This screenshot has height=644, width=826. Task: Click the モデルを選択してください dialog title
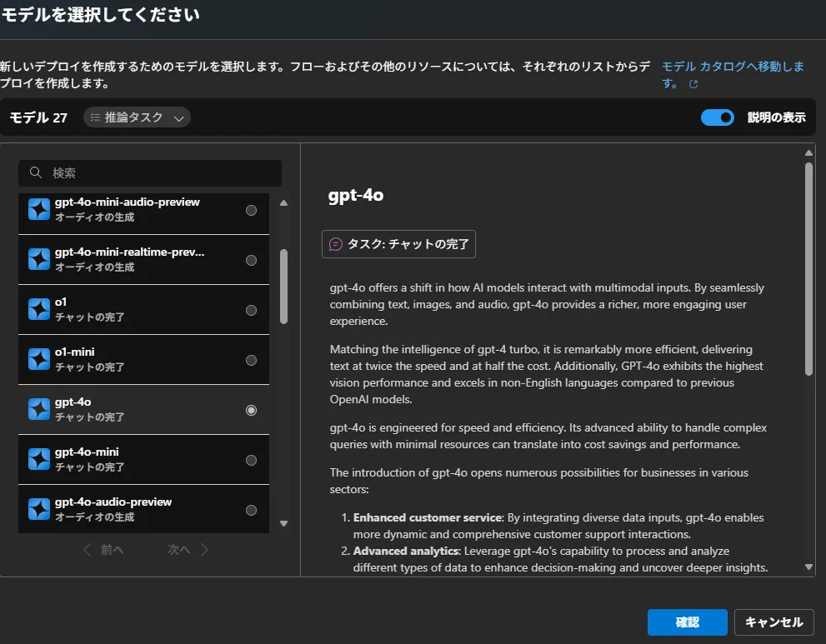[x=100, y=15]
